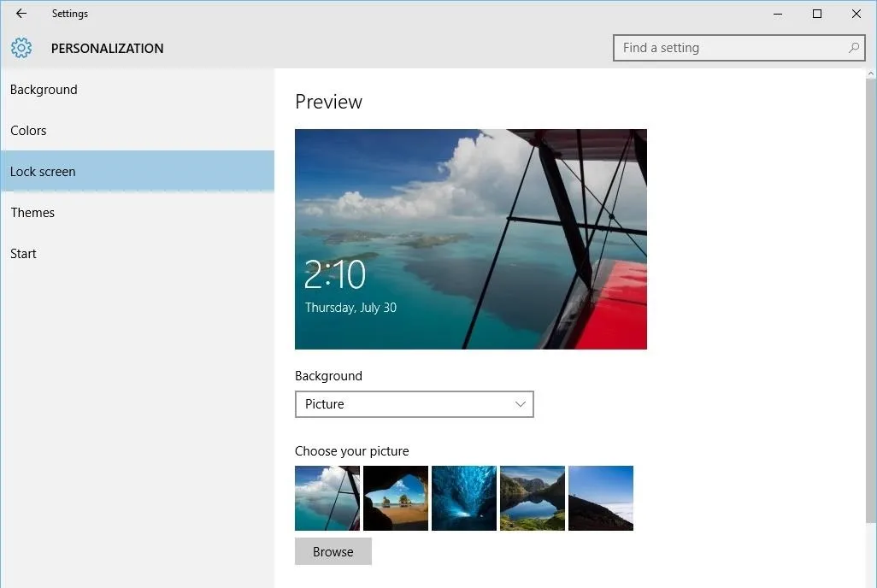Pick the mountain lake reflection picture
This screenshot has height=588, width=877.
(533, 498)
